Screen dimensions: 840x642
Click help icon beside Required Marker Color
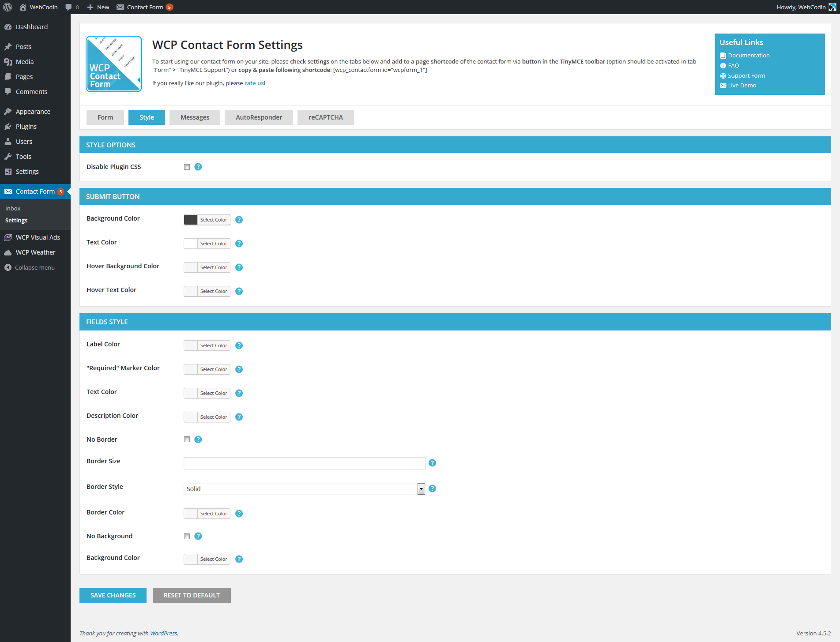(239, 369)
